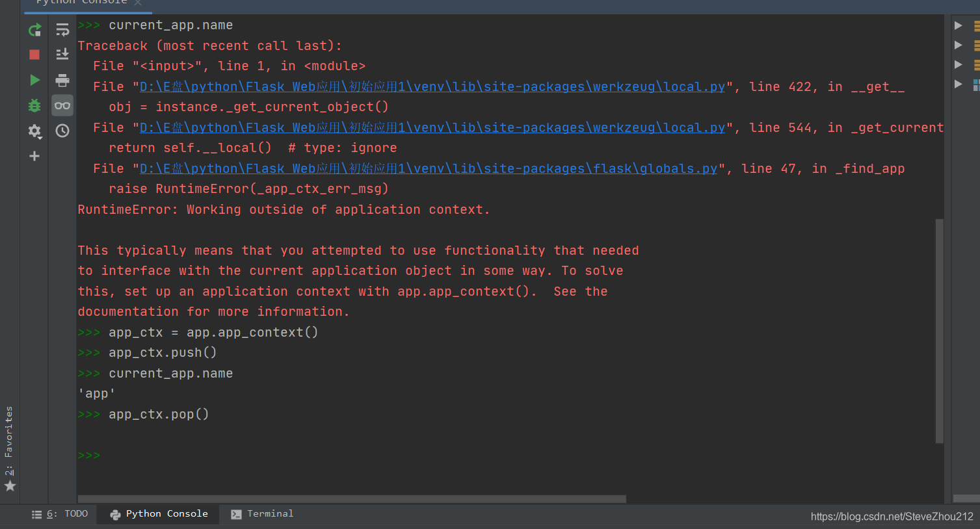Click scroll to end icon
This screenshot has width=980, height=529.
62,55
